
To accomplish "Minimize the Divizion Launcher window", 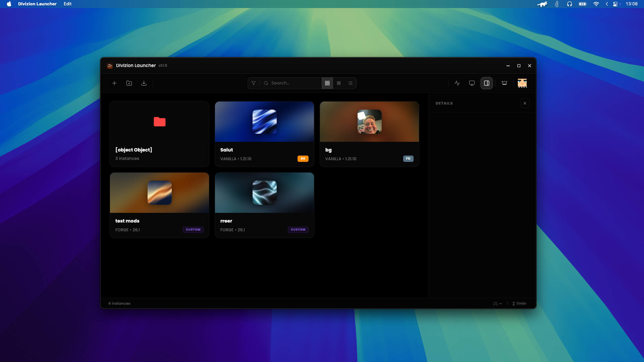I will [x=508, y=66].
